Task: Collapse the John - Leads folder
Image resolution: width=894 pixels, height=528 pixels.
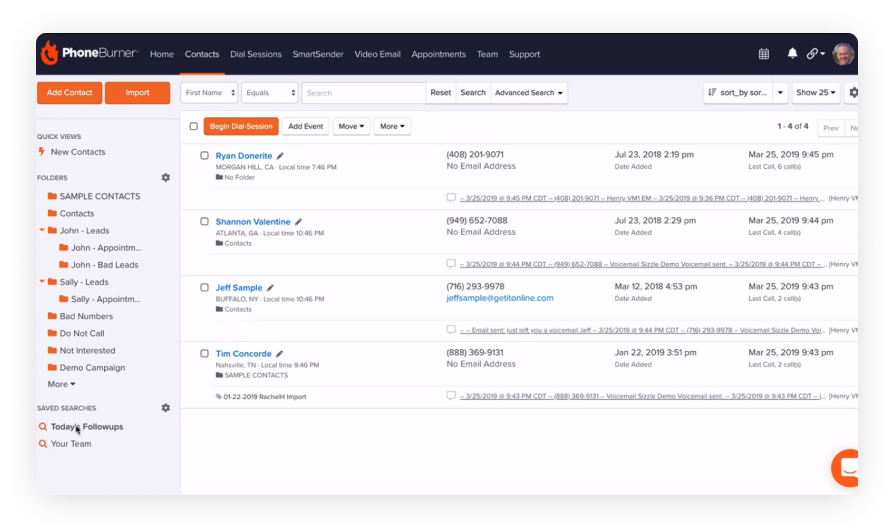Action: point(42,230)
